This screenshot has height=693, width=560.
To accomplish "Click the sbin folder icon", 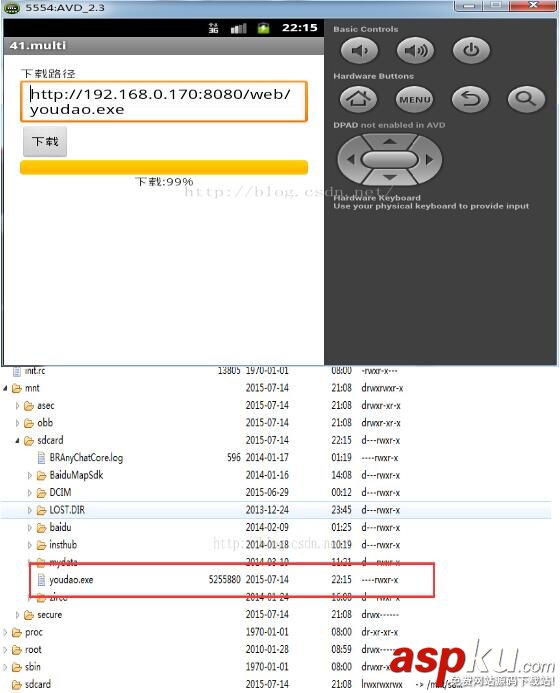I will click(x=17, y=666).
